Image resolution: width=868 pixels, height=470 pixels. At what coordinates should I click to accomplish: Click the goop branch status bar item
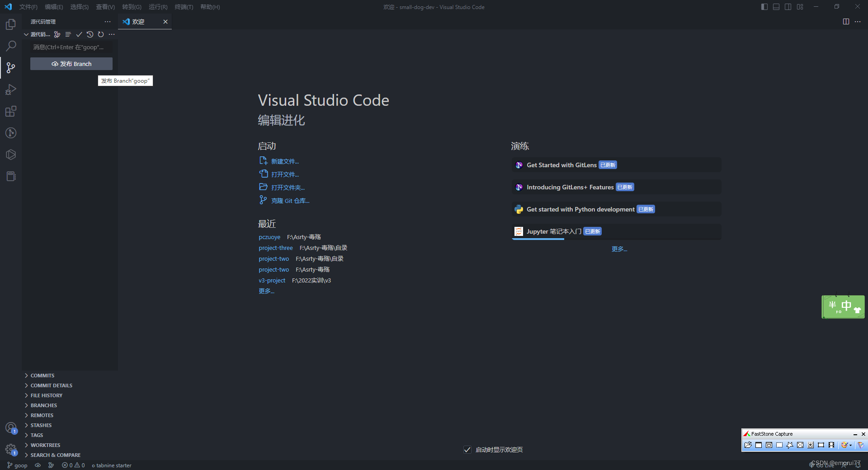18,465
